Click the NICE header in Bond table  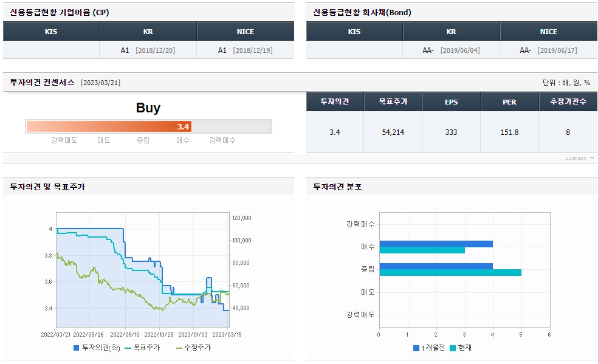coord(548,31)
